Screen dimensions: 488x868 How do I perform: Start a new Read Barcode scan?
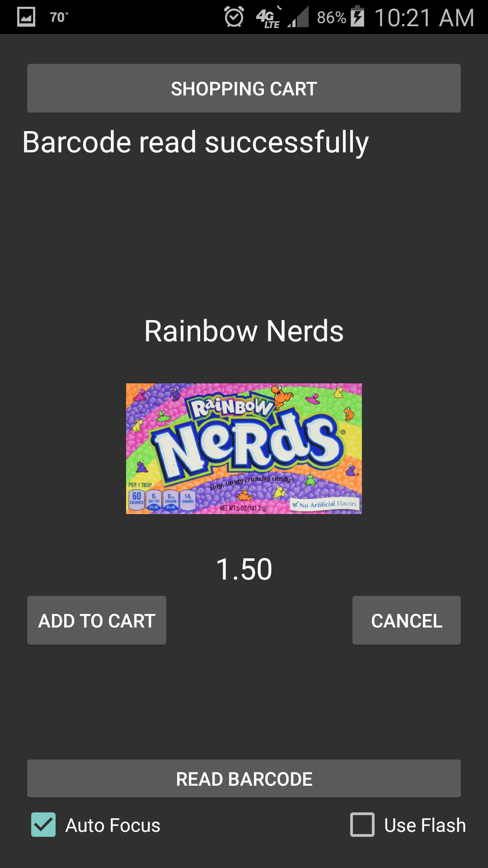click(244, 778)
